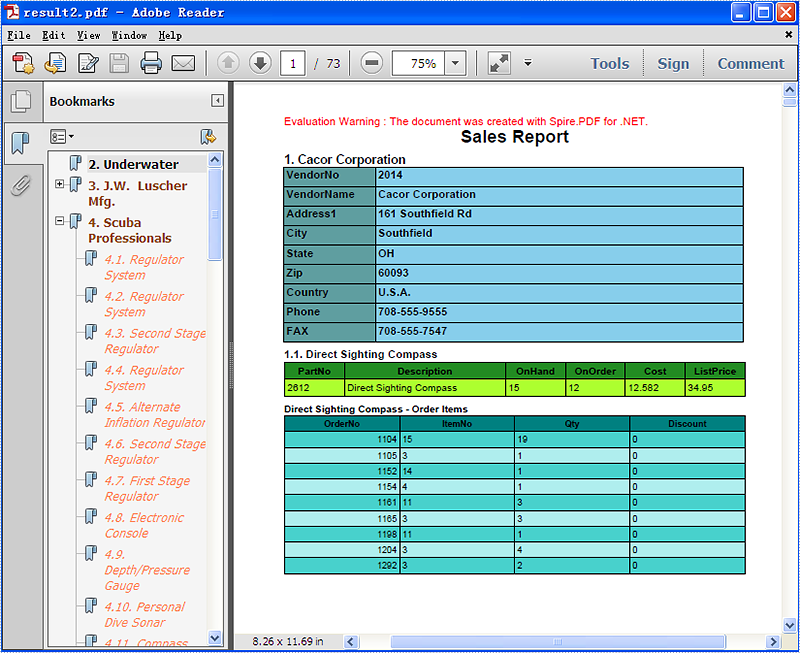Screen dimensions: 800x653
Task: Open the Window menu
Action: (x=129, y=35)
